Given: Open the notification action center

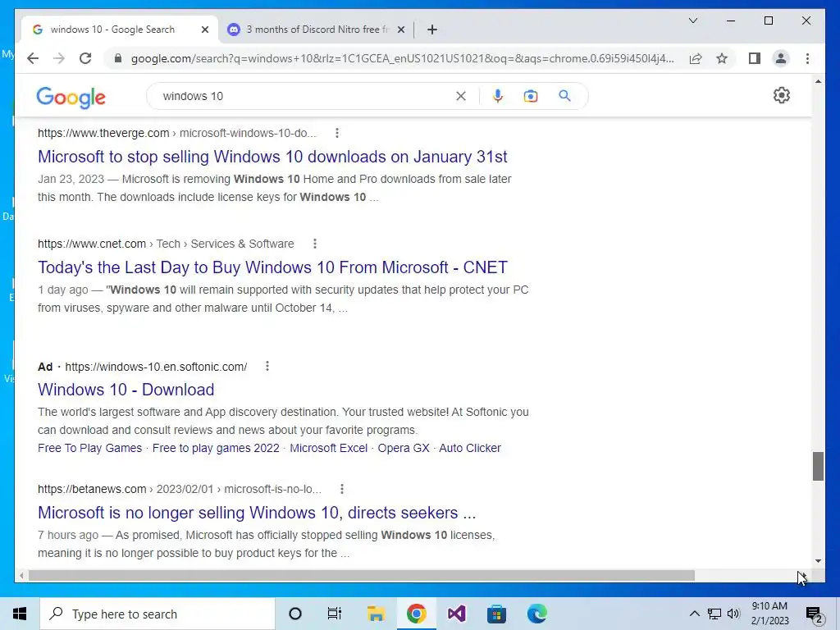Looking at the screenshot, I should click(815, 614).
